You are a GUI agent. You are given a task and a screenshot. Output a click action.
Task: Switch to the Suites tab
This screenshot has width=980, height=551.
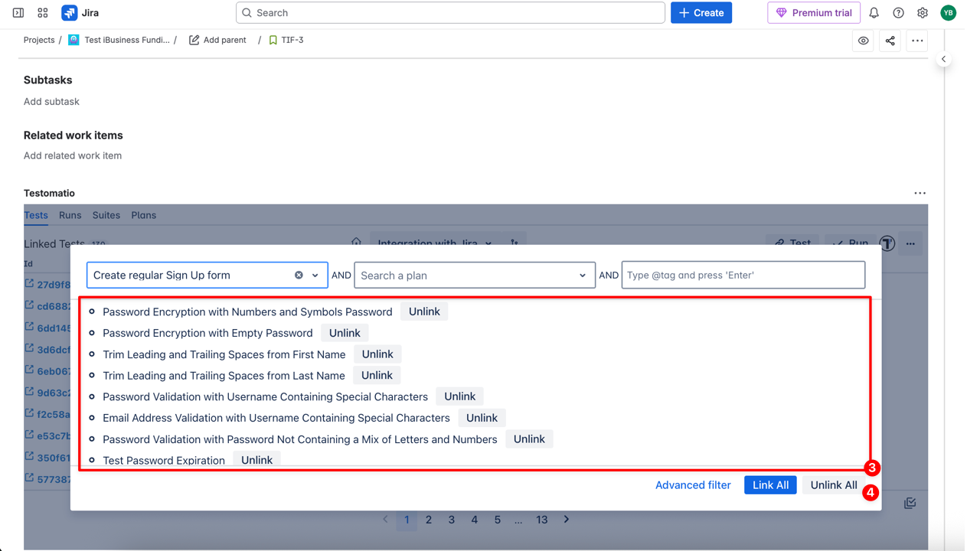[x=106, y=215]
